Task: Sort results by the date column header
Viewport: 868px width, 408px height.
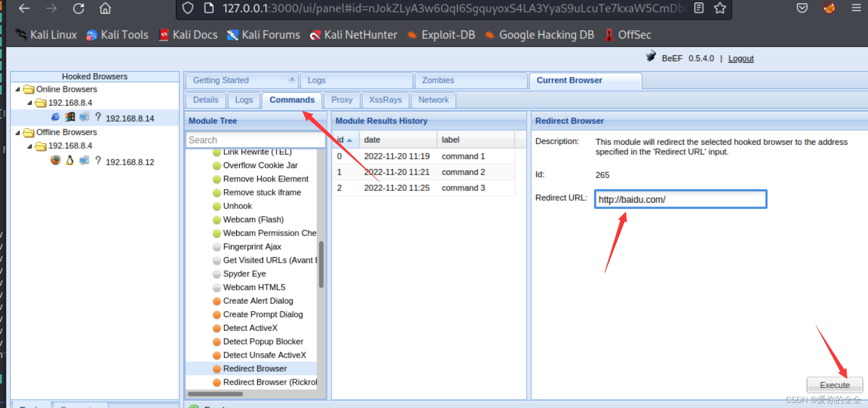Action: point(398,140)
